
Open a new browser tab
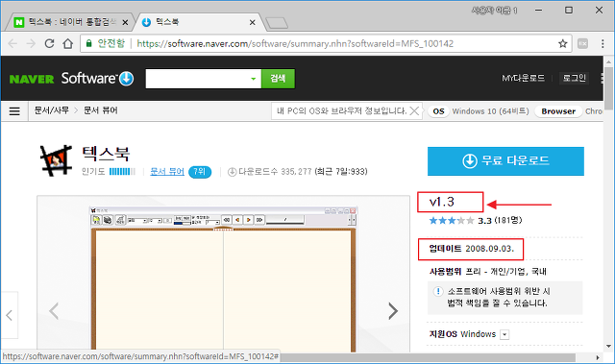277,23
